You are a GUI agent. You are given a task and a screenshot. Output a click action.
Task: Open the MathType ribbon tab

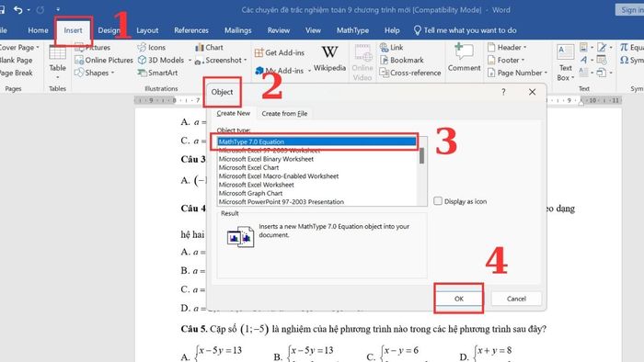coord(352,30)
